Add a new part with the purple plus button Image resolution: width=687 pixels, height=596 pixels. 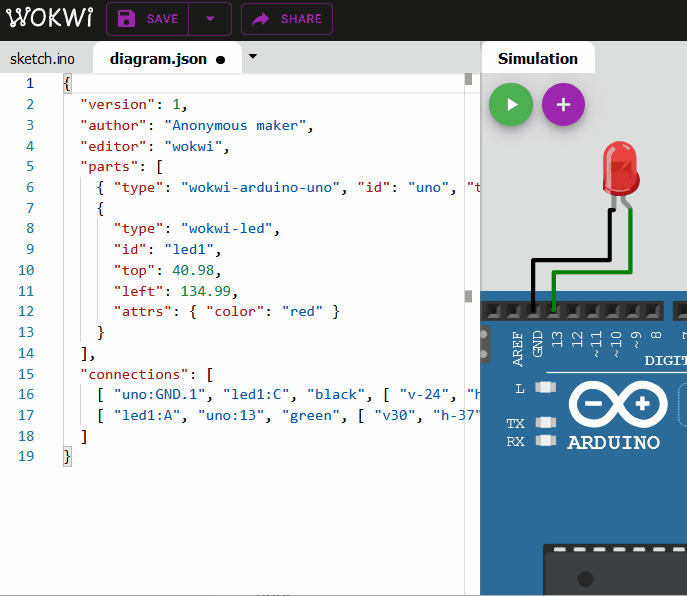[563, 105]
